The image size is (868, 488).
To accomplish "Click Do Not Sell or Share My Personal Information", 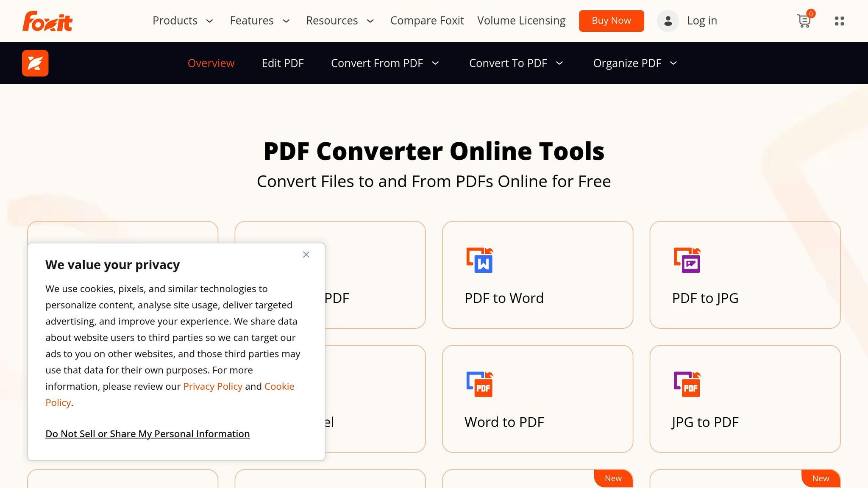I will point(147,434).
